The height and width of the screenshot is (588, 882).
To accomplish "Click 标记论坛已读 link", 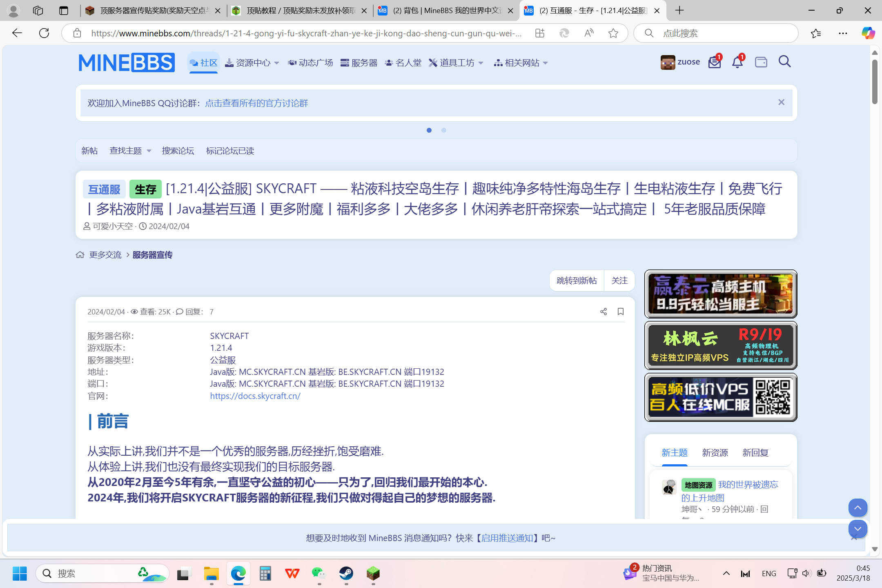I will [x=230, y=151].
